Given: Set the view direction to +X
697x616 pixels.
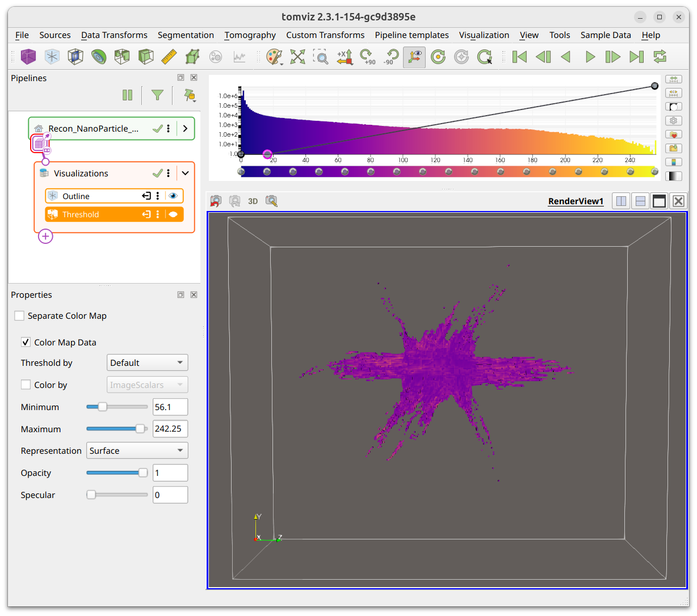Looking at the screenshot, I should [345, 57].
